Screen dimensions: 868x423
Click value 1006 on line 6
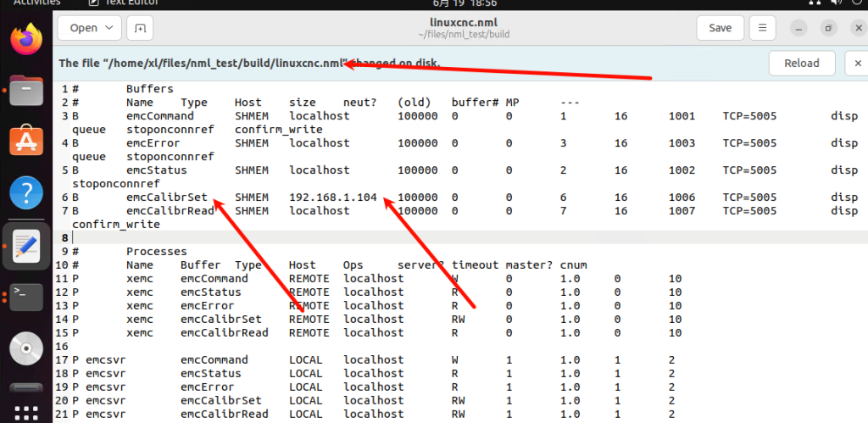(682, 198)
